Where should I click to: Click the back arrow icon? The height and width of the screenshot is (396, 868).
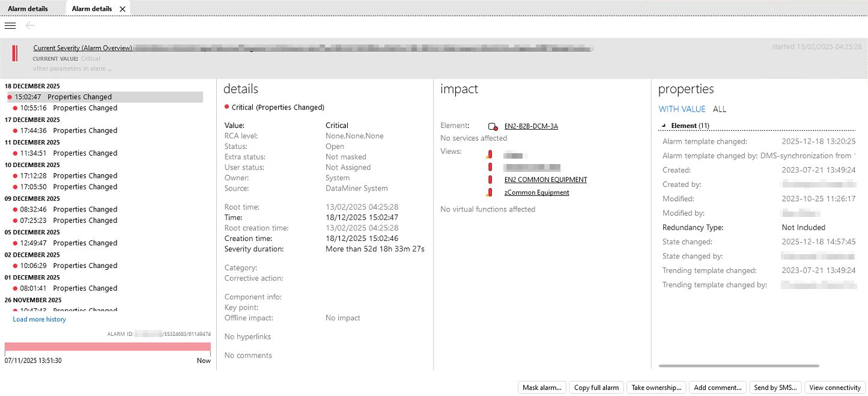[x=30, y=25]
